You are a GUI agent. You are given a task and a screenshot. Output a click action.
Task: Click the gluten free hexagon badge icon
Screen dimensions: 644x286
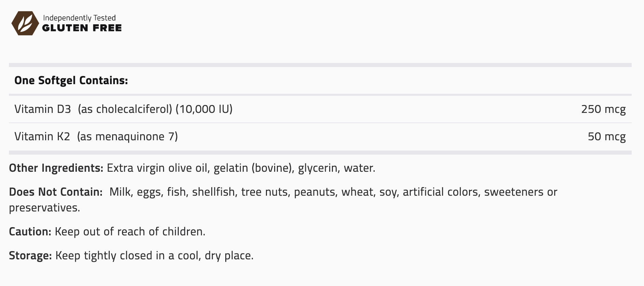tap(25, 23)
